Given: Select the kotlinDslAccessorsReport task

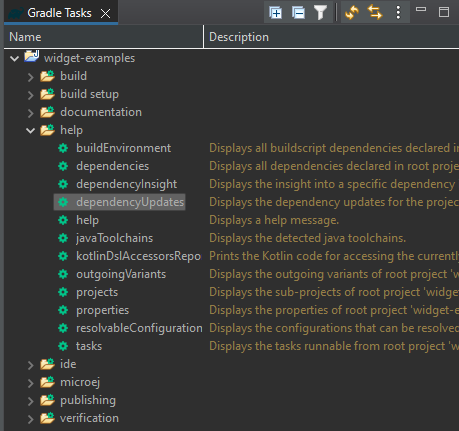Looking at the screenshot, I should click(138, 256).
